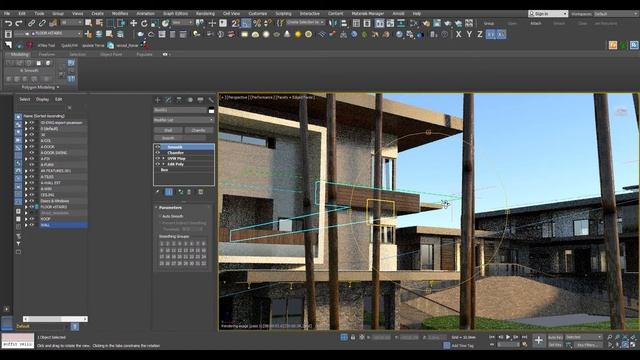The height and width of the screenshot is (360, 640).
Task: Click the Chamfer modifier button
Action: 198,130
